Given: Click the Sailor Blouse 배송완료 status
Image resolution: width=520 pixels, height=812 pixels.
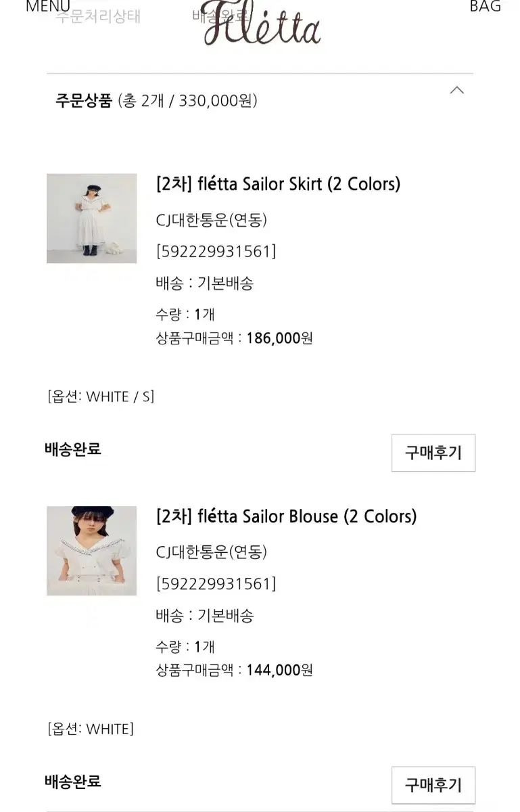Looking at the screenshot, I should (x=73, y=782).
